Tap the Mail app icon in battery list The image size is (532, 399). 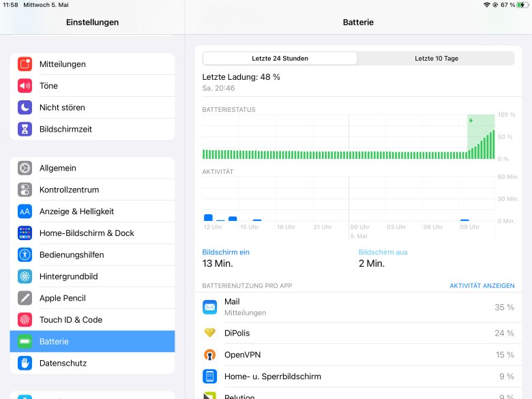(210, 308)
